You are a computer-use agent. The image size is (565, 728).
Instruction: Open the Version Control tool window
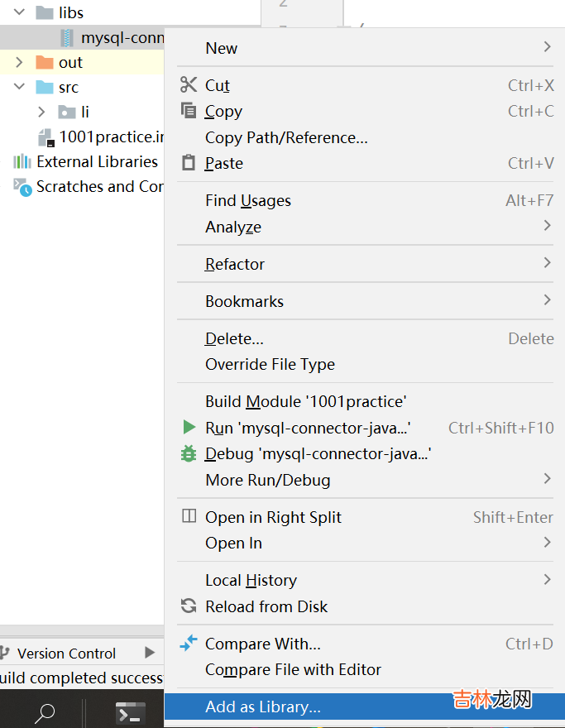[66, 654]
